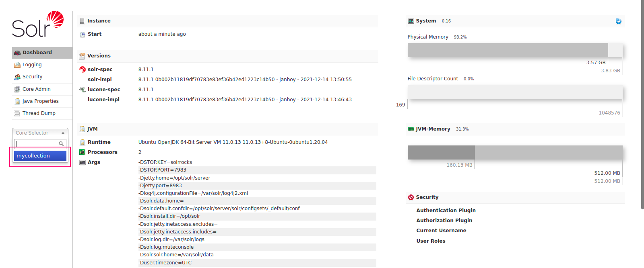Image resolution: width=644 pixels, height=268 pixels.
Task: Open the Thread Dump page
Action: (42, 113)
